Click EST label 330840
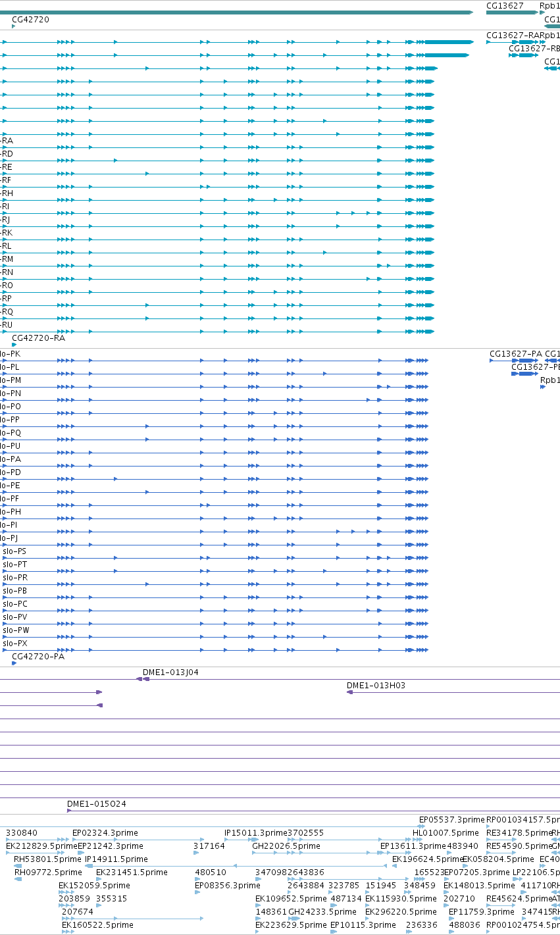Image resolution: width=560 pixels, height=935 pixels. coord(22,833)
